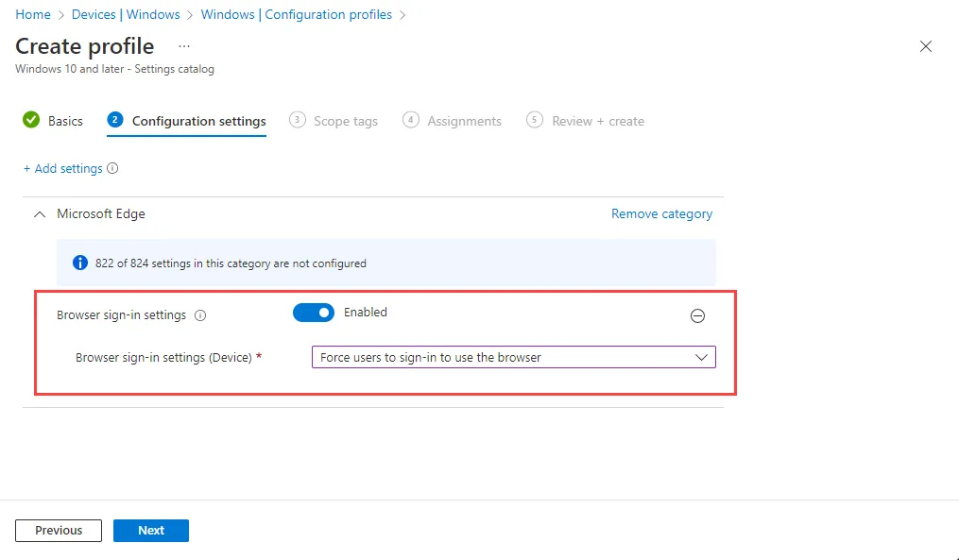Click 'Browser sign-in settings (Device)' label

[163, 358]
